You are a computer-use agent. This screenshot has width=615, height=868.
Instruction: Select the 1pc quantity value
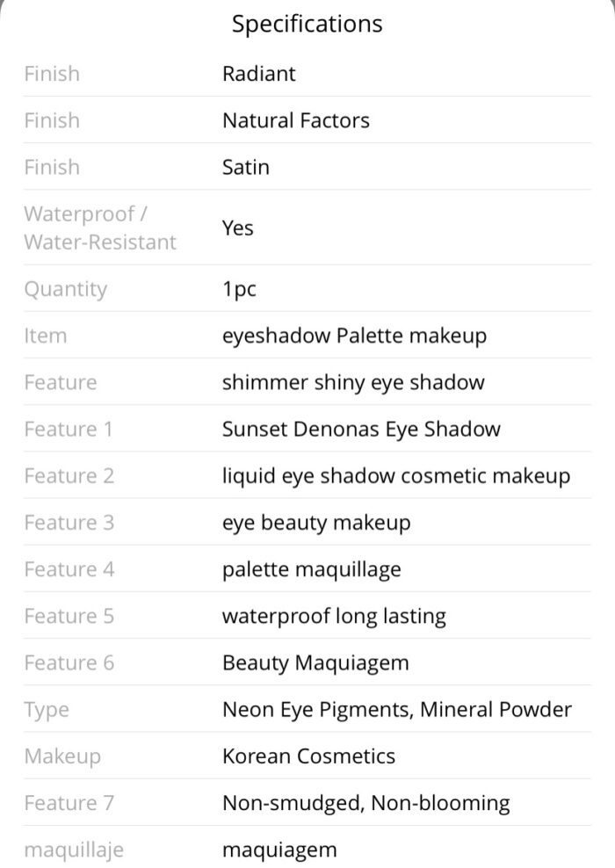[x=239, y=289]
